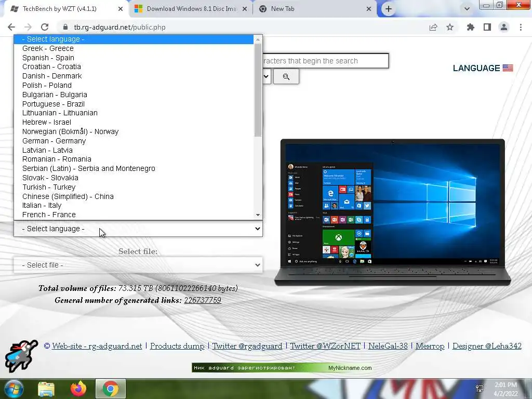The width and height of the screenshot is (532, 399).
Task: Open the Windows Start orb
Action: click(14, 389)
